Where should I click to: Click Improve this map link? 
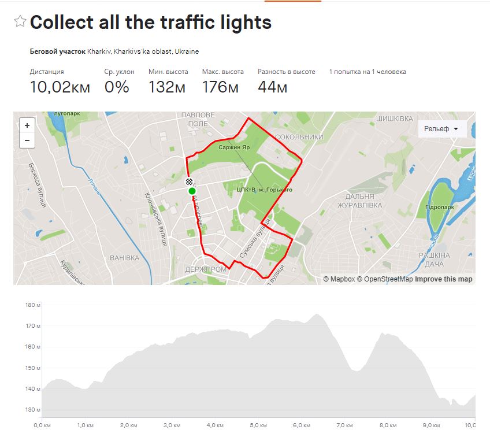point(443,279)
